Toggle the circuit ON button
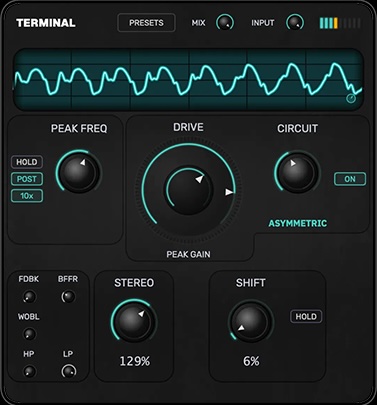Image resolution: width=377 pixels, height=405 pixels. pos(350,179)
